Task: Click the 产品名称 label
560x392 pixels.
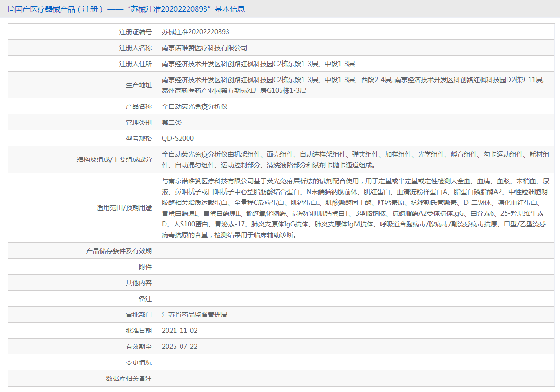Action: (138, 106)
